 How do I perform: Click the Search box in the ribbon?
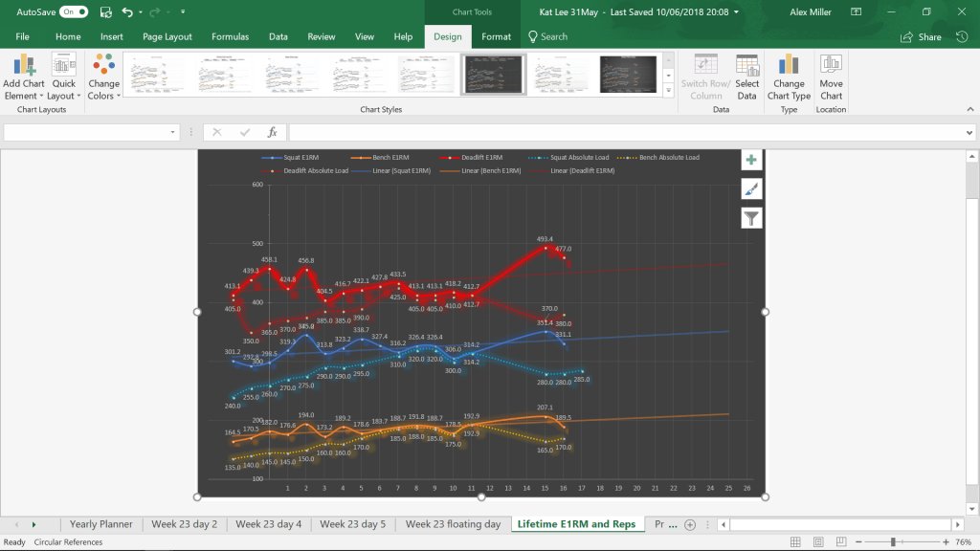click(548, 37)
